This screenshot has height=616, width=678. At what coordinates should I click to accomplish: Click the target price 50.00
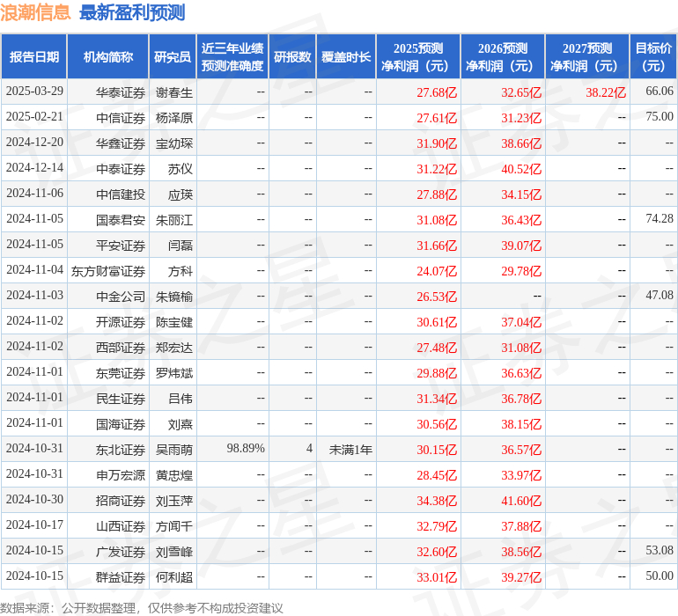[x=660, y=576]
